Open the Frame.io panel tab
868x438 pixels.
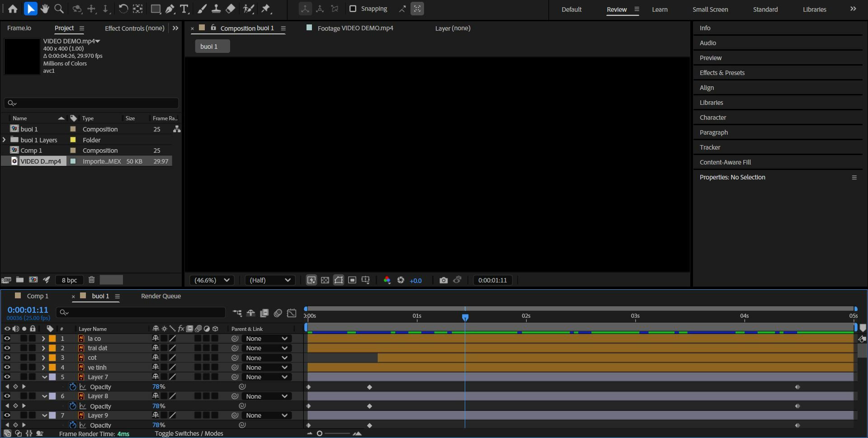[19, 28]
